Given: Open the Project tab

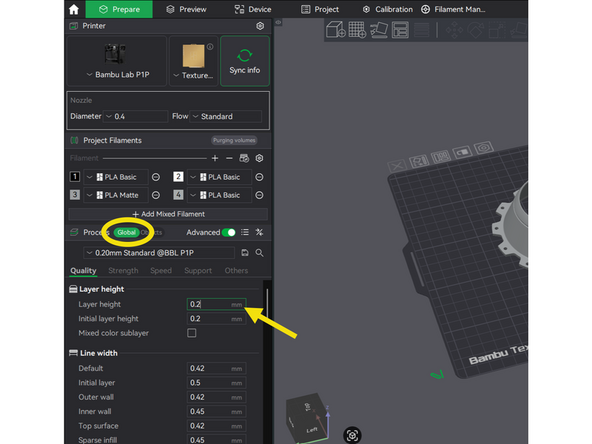Looking at the screenshot, I should 320,9.
